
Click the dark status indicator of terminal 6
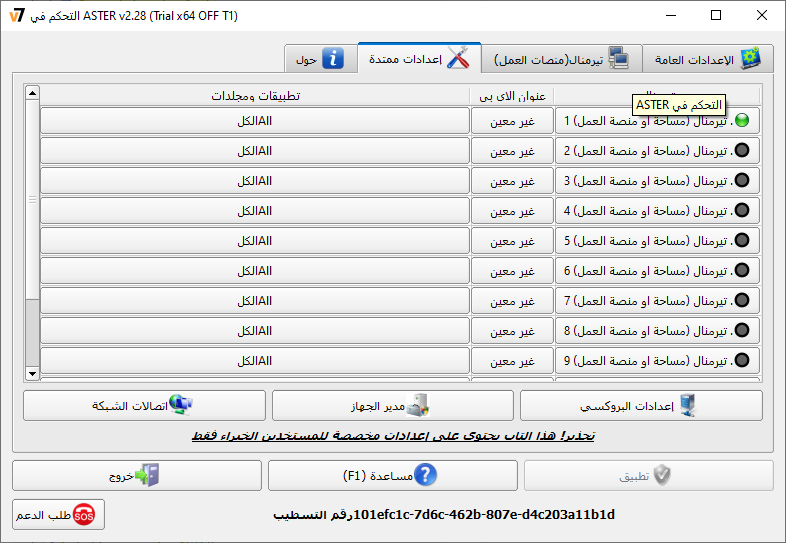tap(742, 271)
